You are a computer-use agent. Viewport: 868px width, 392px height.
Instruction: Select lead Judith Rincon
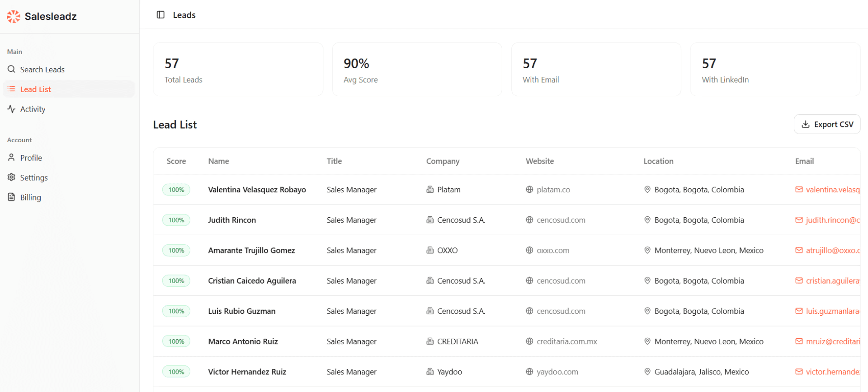[232, 220]
